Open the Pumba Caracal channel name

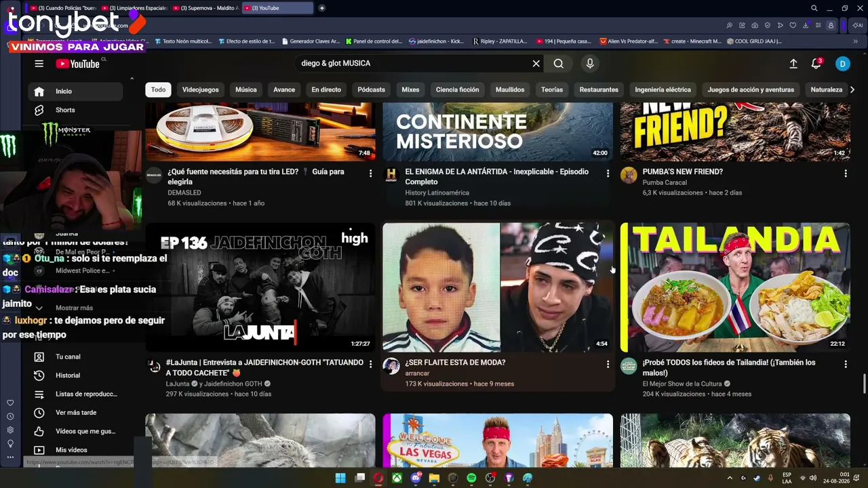point(665,182)
